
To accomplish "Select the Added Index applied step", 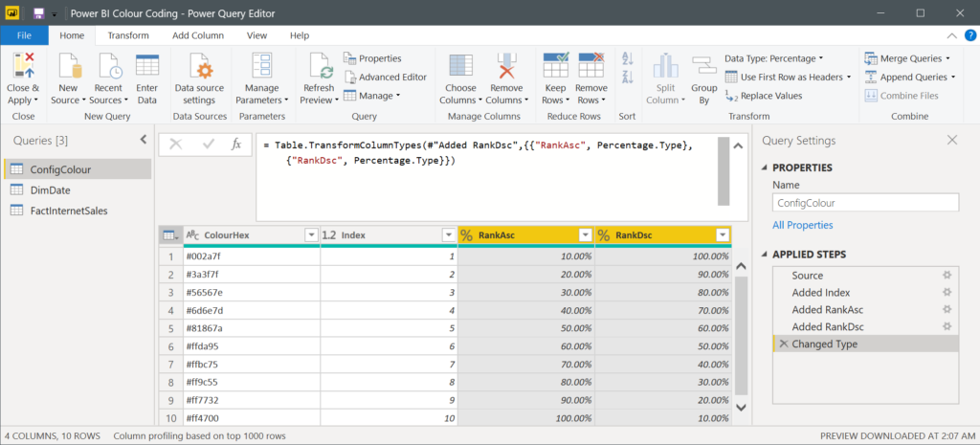I will (x=865, y=292).
